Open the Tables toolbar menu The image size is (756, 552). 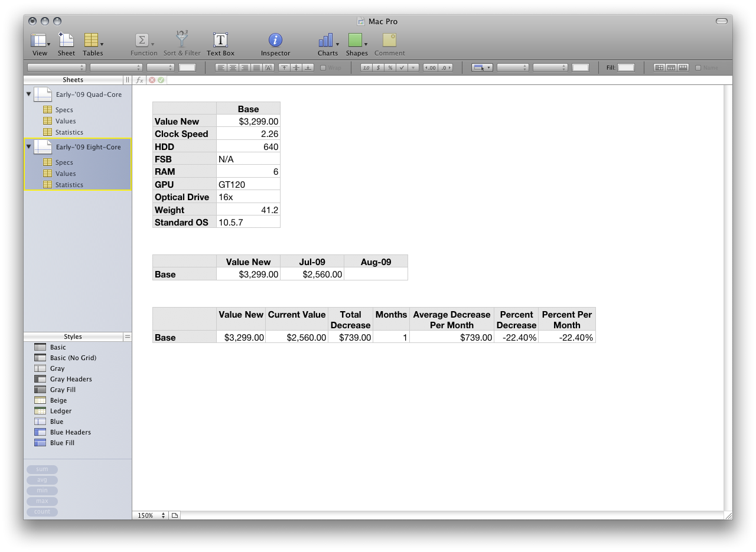point(93,44)
